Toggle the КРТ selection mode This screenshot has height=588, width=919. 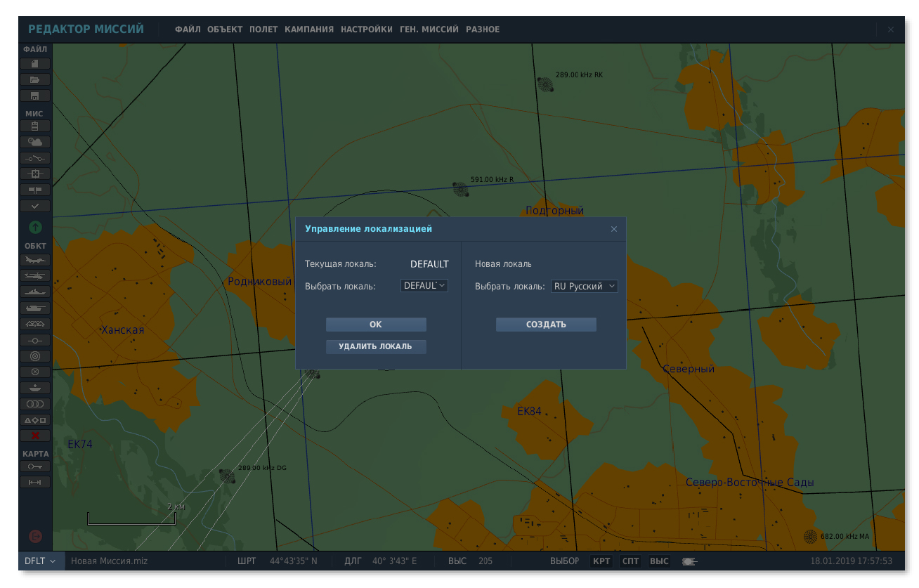tap(601, 561)
